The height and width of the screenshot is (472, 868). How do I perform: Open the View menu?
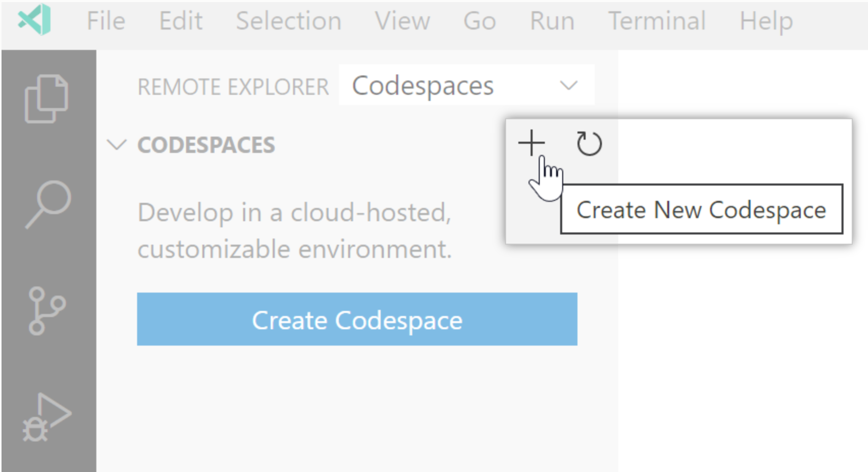[402, 21]
